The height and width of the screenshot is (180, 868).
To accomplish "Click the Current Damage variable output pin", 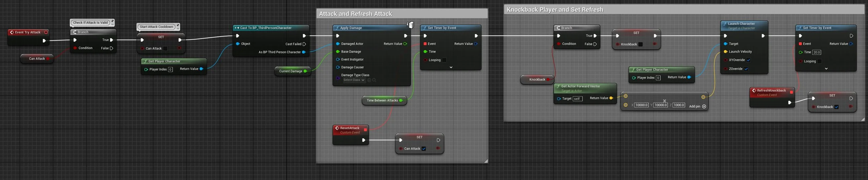I will coord(305,71).
